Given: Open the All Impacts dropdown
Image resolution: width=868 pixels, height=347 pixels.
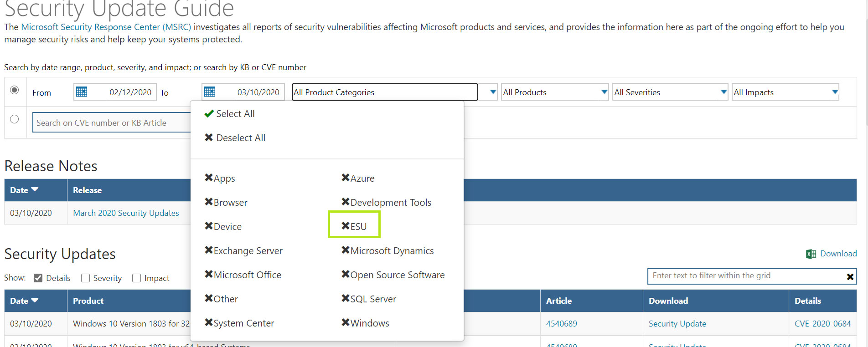Looking at the screenshot, I should (x=834, y=92).
